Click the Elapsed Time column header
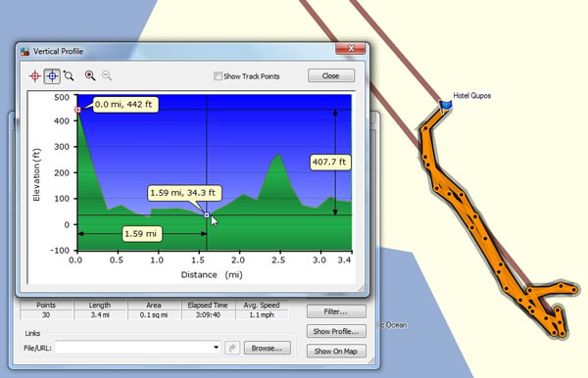Image resolution: width=588 pixels, height=378 pixels. [208, 306]
